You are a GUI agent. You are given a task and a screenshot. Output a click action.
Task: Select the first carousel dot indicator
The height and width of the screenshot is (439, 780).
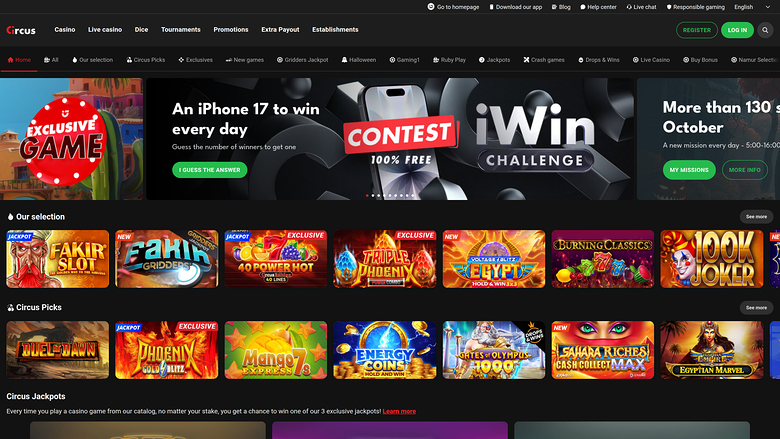367,195
